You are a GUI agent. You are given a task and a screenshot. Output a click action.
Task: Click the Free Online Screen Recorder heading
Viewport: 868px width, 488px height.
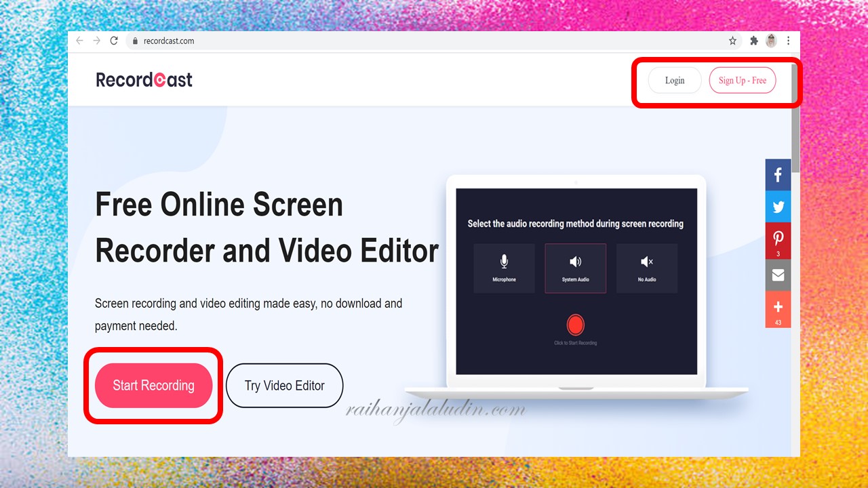tap(267, 228)
